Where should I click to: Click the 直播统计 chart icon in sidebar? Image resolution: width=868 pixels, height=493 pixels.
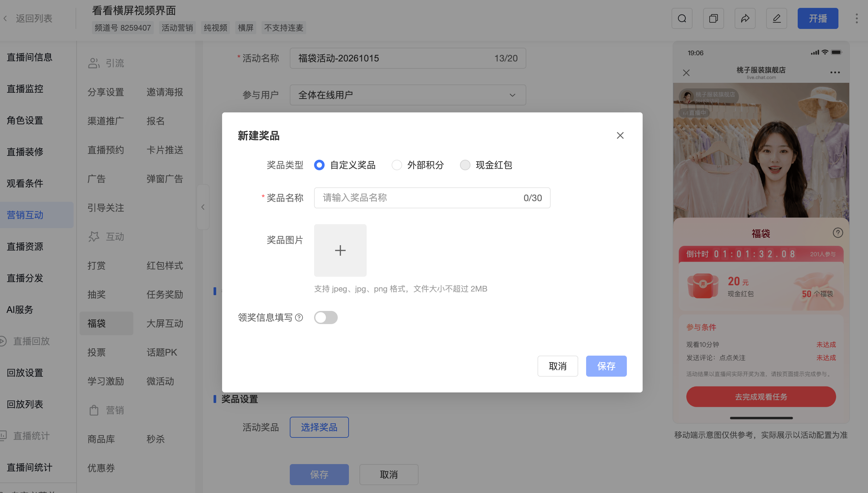(x=3, y=435)
